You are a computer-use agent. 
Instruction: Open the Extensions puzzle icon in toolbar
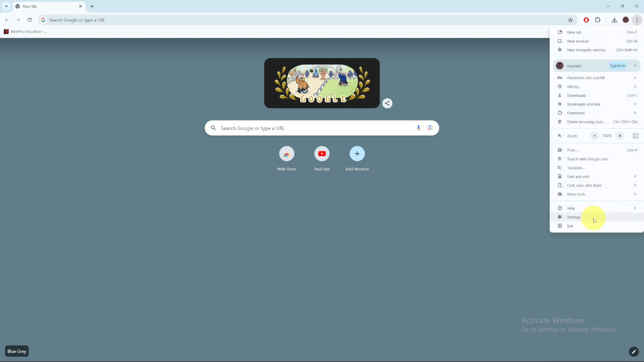pos(598,20)
